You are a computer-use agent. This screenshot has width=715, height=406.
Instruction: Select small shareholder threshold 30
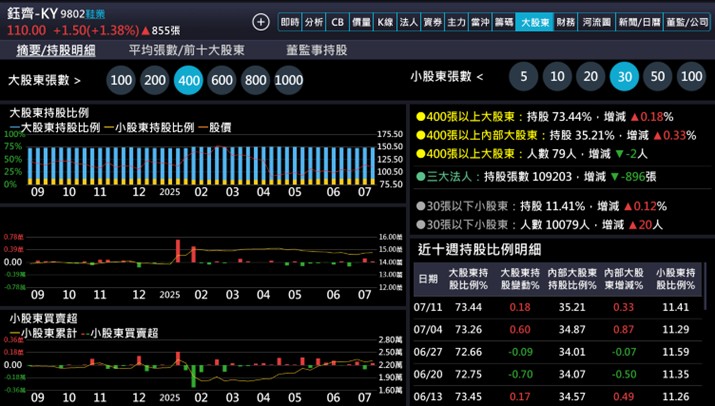tap(624, 76)
